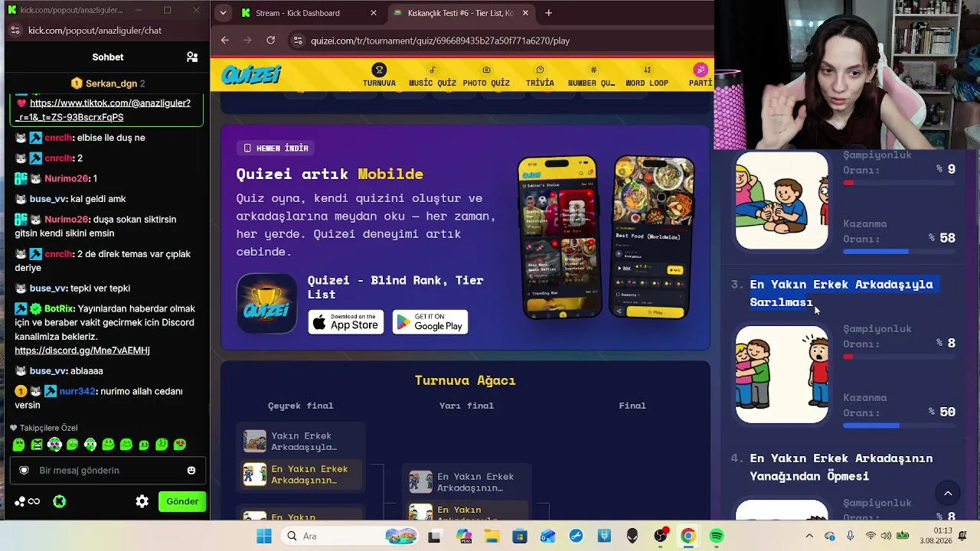Screen dimensions: 980x551
Task: Expand the browser tab search dropdown
Action: pyautogui.click(x=223, y=13)
